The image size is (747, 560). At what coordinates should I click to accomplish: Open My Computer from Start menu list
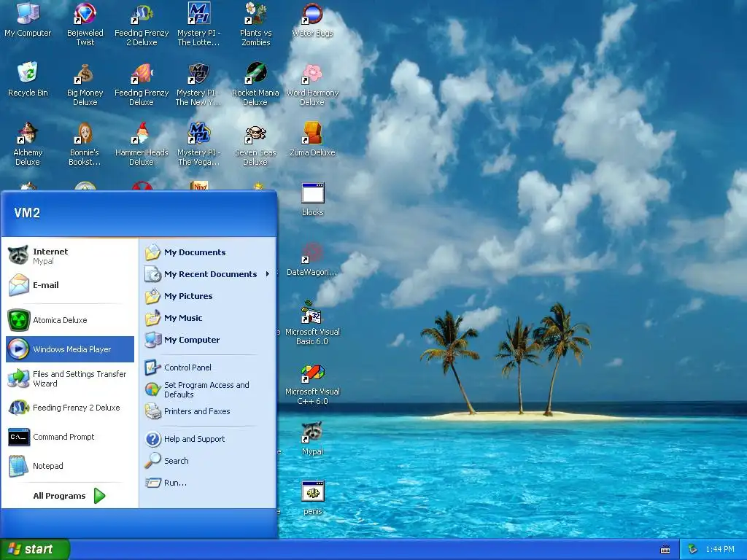coord(208,340)
